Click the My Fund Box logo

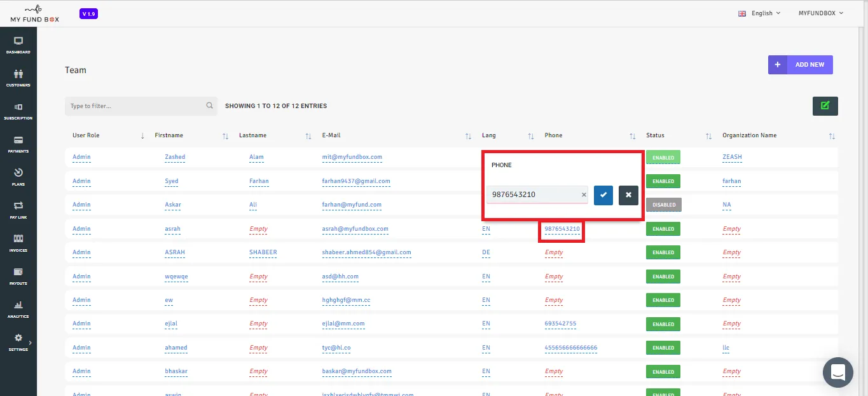(x=34, y=13)
